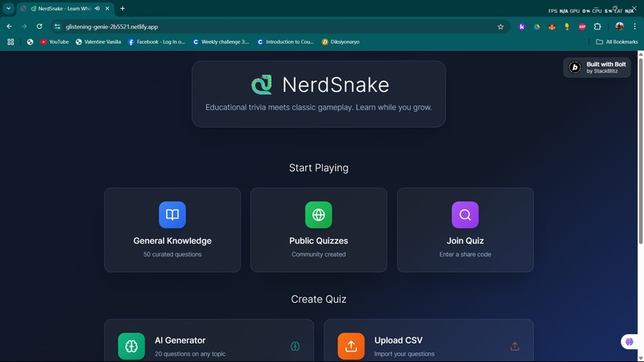Click the orange fox extension icon
Image resolution: width=644 pixels, height=362 pixels.
click(x=552, y=26)
